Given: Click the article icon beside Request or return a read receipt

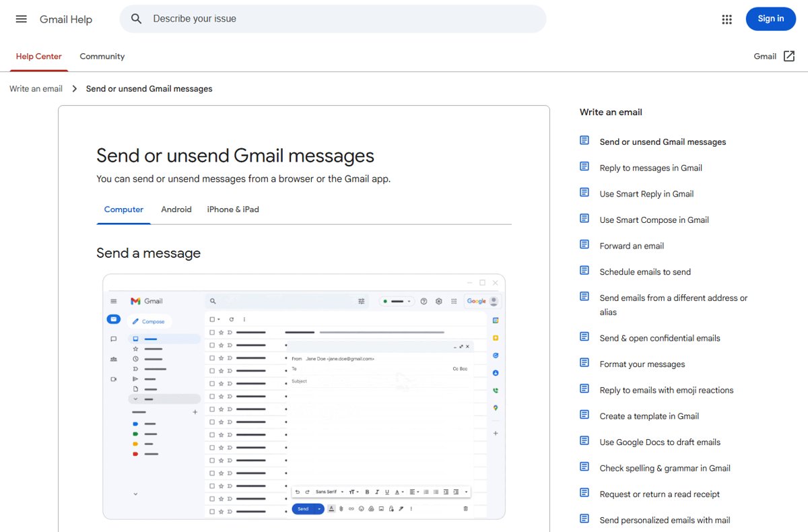Looking at the screenshot, I should pyautogui.click(x=584, y=493).
